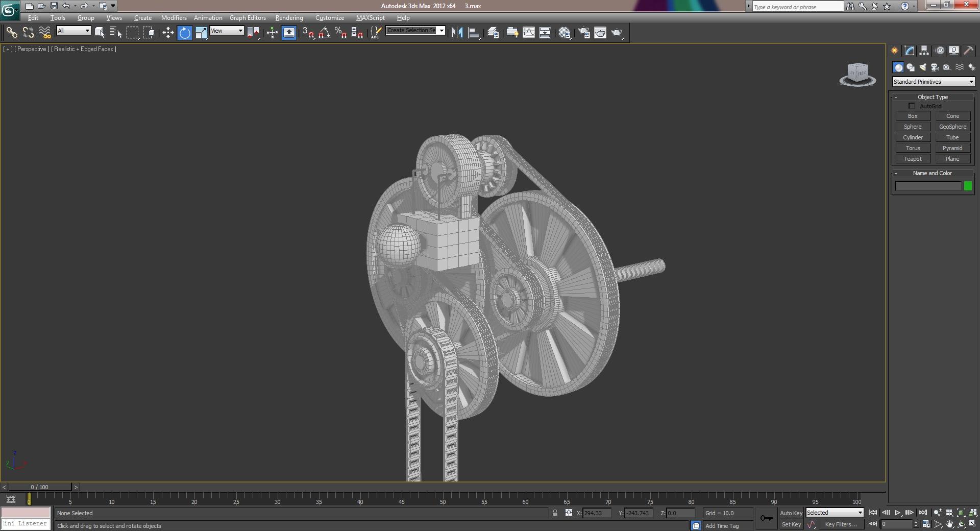Select the Select and Move tool
The height and width of the screenshot is (531, 980).
168,33
